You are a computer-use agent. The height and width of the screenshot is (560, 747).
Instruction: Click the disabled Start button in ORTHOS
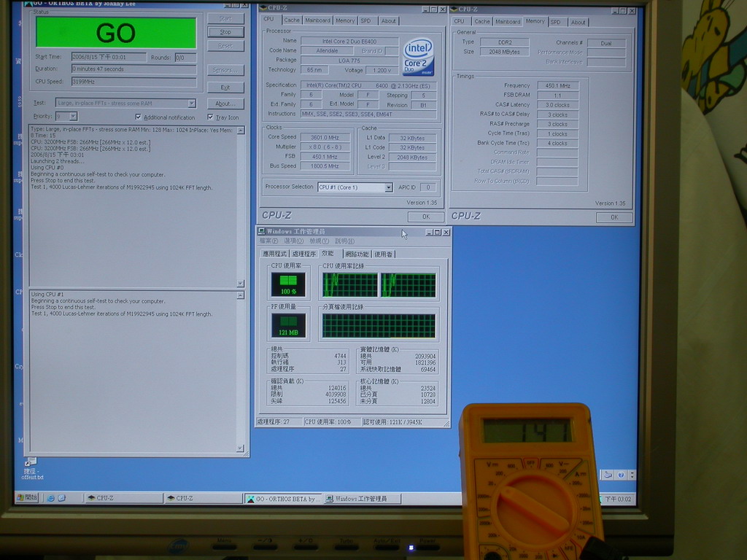226,18
